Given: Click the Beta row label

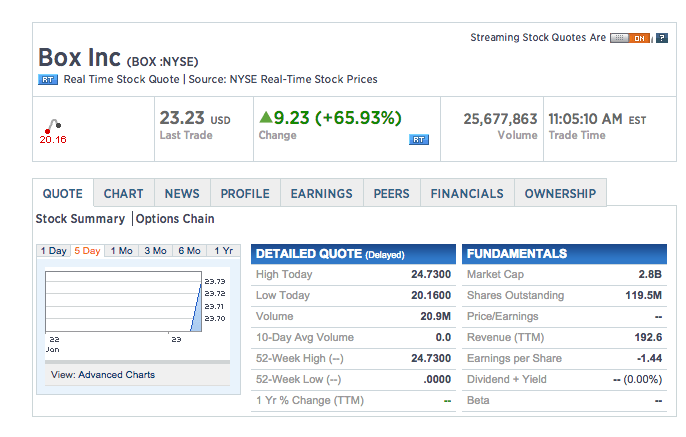Looking at the screenshot, I should pyautogui.click(x=478, y=400).
